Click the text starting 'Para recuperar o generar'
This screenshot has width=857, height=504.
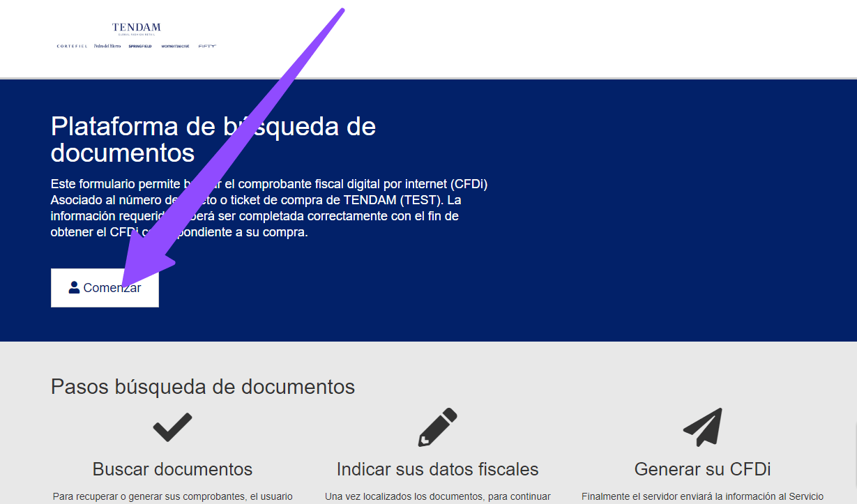pos(172,497)
